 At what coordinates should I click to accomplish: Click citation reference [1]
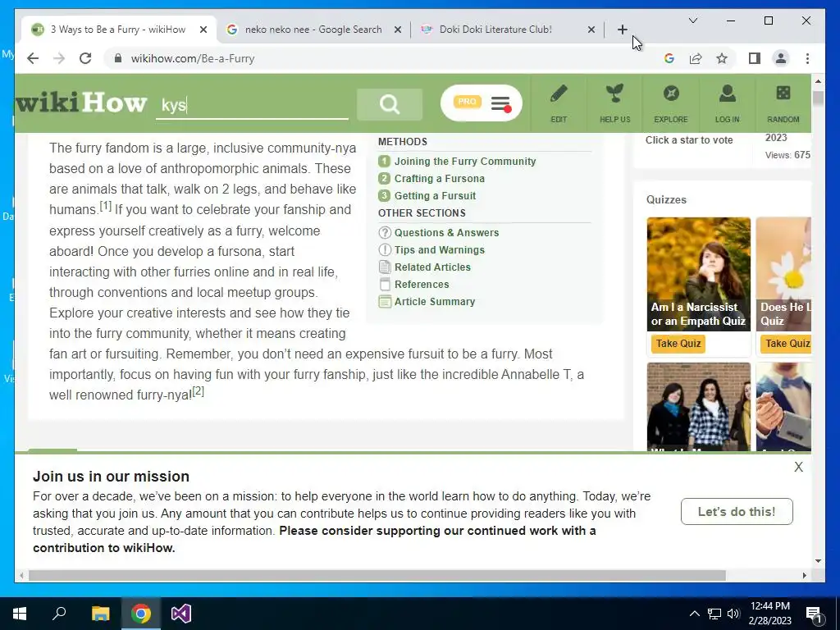(106, 206)
